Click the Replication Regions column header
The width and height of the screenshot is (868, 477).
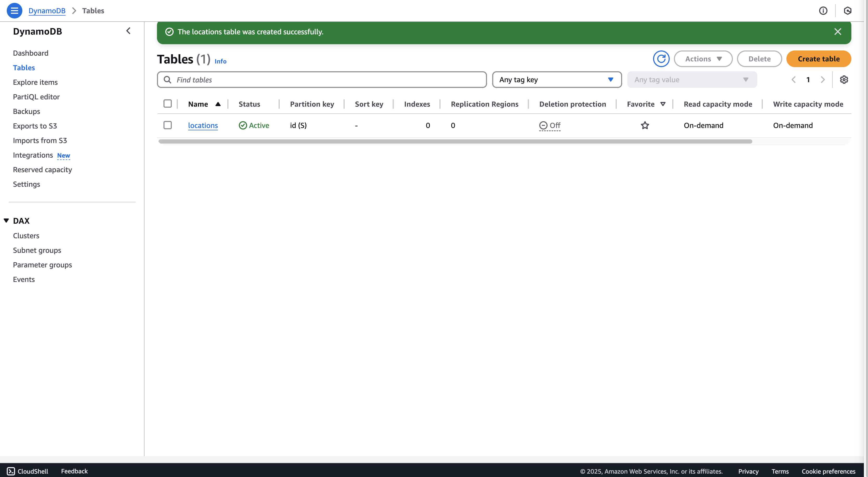coord(484,104)
